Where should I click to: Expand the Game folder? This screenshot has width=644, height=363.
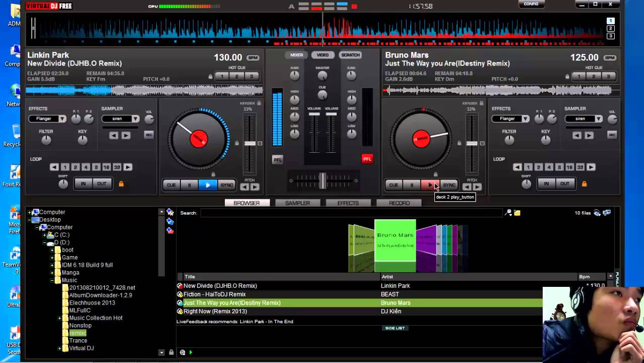click(52, 258)
